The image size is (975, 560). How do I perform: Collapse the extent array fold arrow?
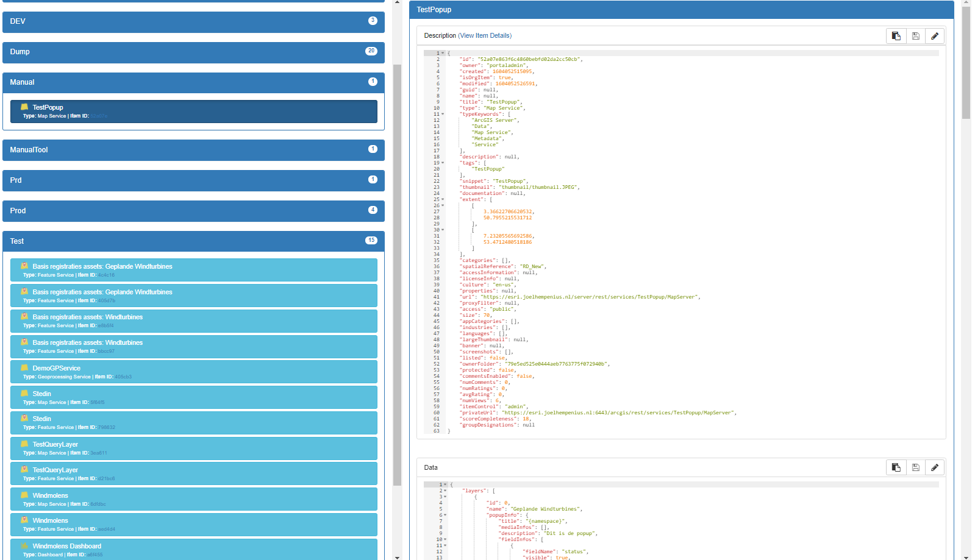point(443,199)
